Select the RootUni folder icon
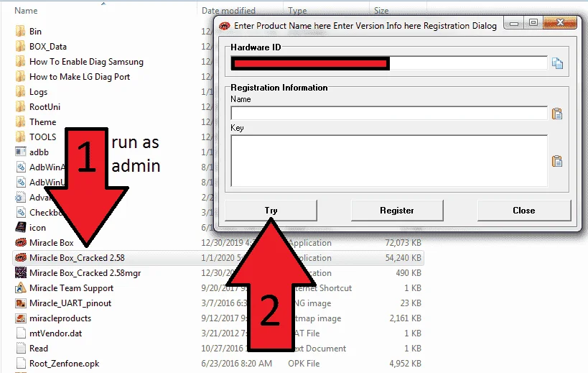The image size is (588, 373). click(x=20, y=106)
